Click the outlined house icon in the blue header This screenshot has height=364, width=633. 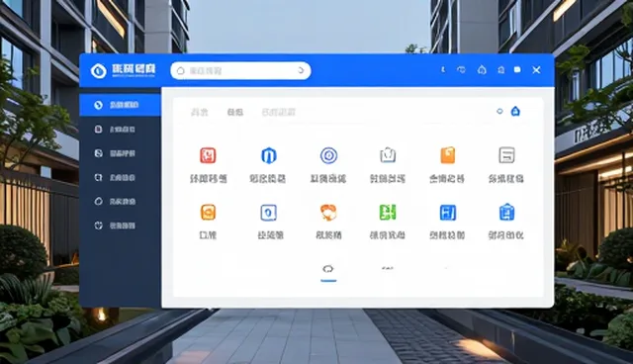click(501, 70)
